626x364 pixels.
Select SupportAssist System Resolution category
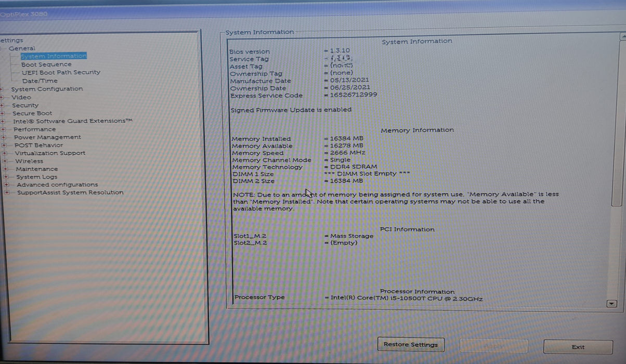(x=70, y=192)
